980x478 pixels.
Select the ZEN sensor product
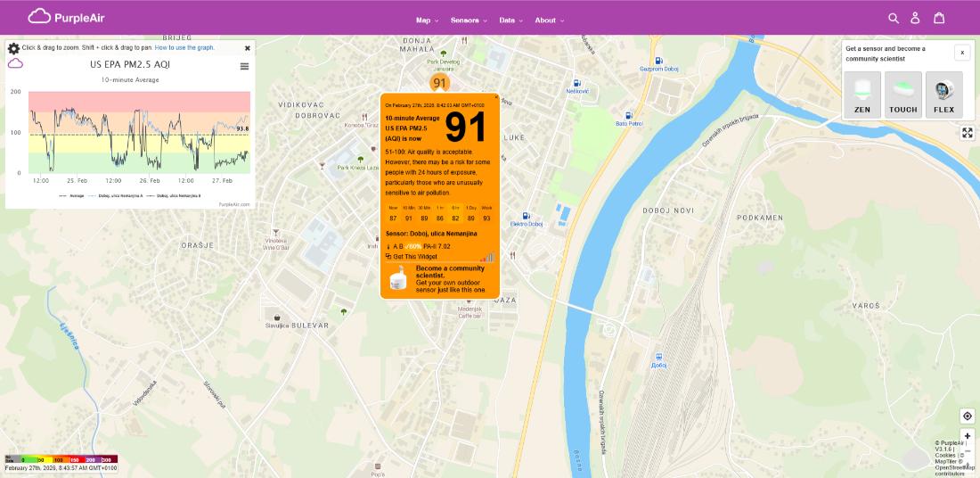point(862,95)
